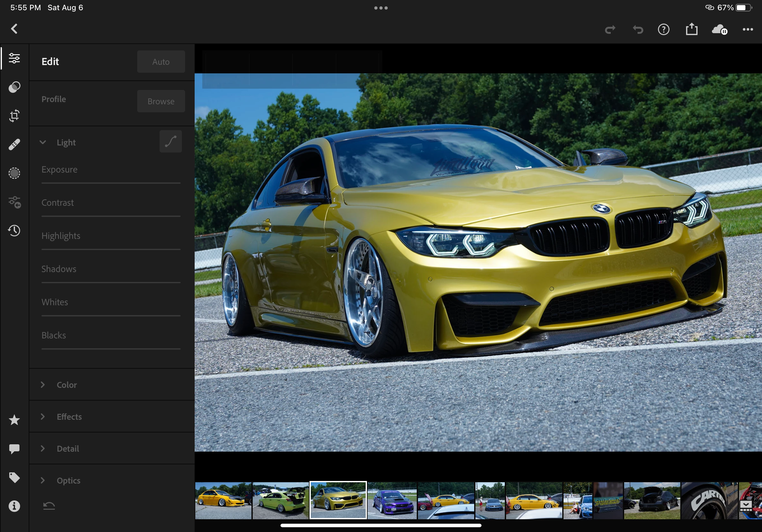Open the three-dot more options menu
The height and width of the screenshot is (532, 762).
[747, 30]
